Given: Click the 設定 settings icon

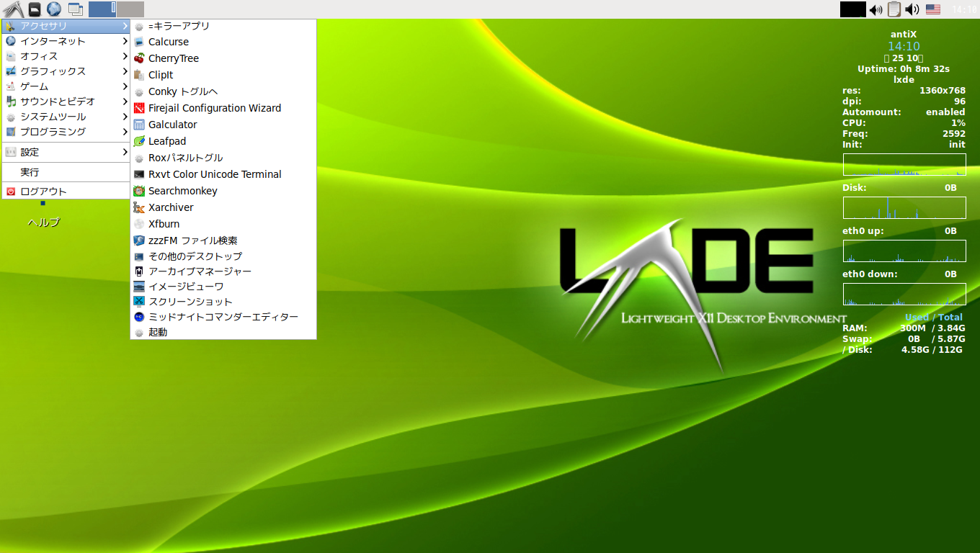Looking at the screenshot, I should tap(11, 152).
